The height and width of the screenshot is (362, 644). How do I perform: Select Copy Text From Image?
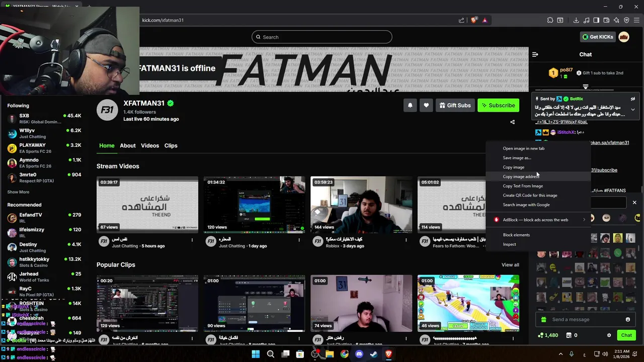pos(538,186)
